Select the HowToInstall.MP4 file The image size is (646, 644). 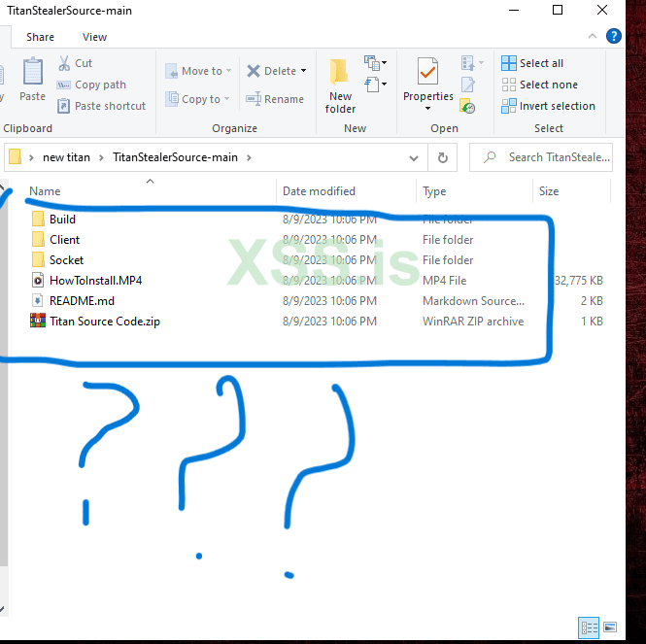[95, 281]
